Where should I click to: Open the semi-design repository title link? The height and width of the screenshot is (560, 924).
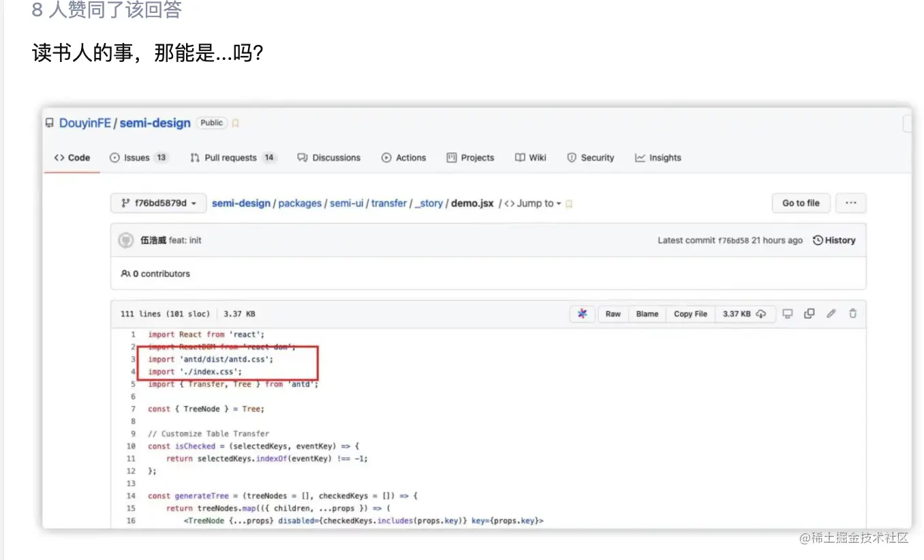coord(155,123)
